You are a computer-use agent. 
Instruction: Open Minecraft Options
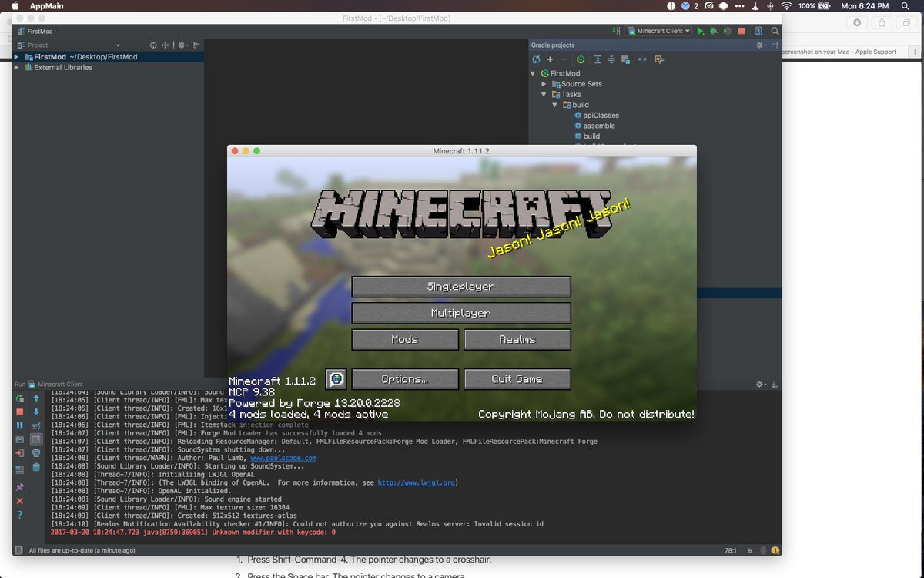point(405,379)
